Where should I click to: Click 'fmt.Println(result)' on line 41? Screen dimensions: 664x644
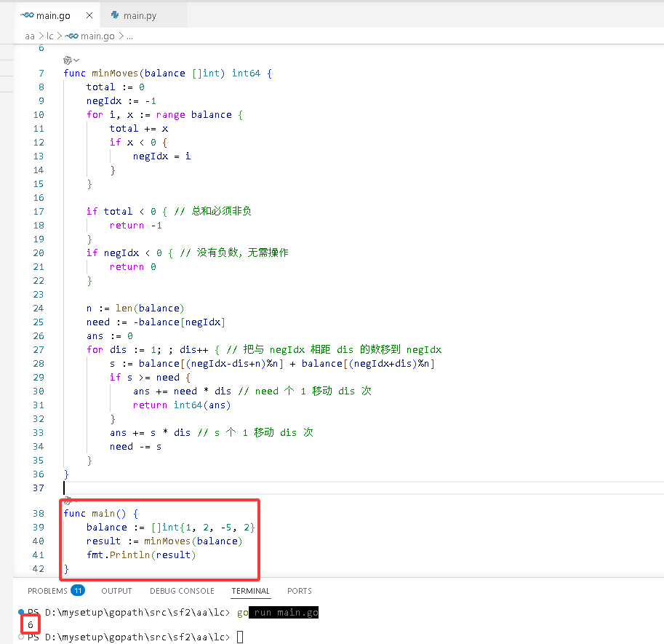click(141, 555)
